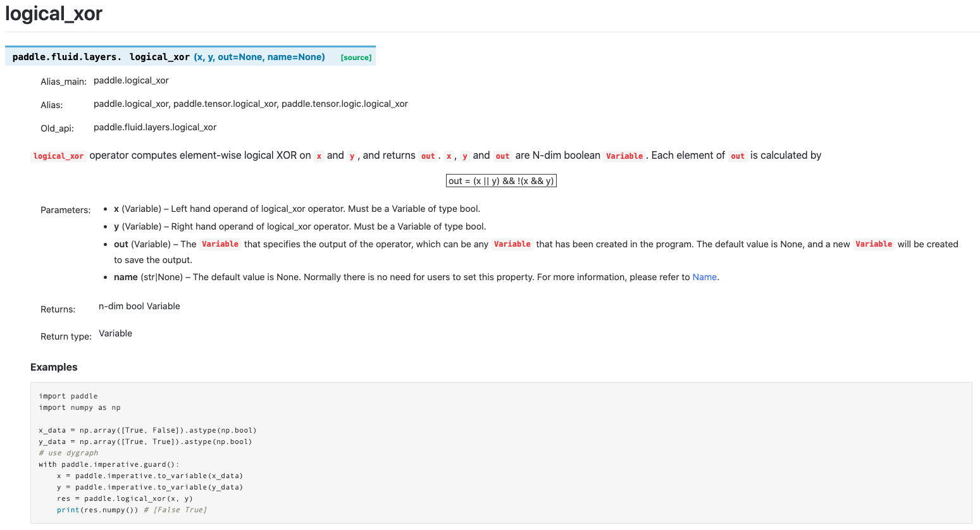Image resolution: width=980 pixels, height=530 pixels.
Task: Click the # [False True] output comment
Action: [175, 510]
